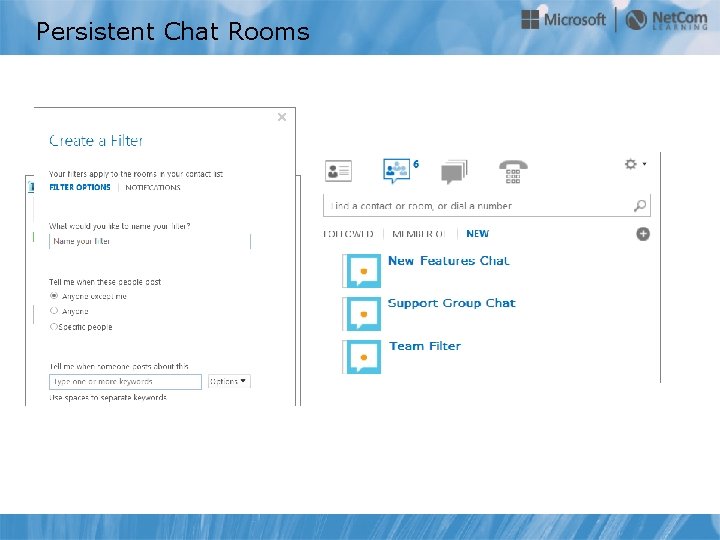Click the Microsoft logo
Image resolution: width=720 pixels, height=540 pixels.
tap(563, 20)
